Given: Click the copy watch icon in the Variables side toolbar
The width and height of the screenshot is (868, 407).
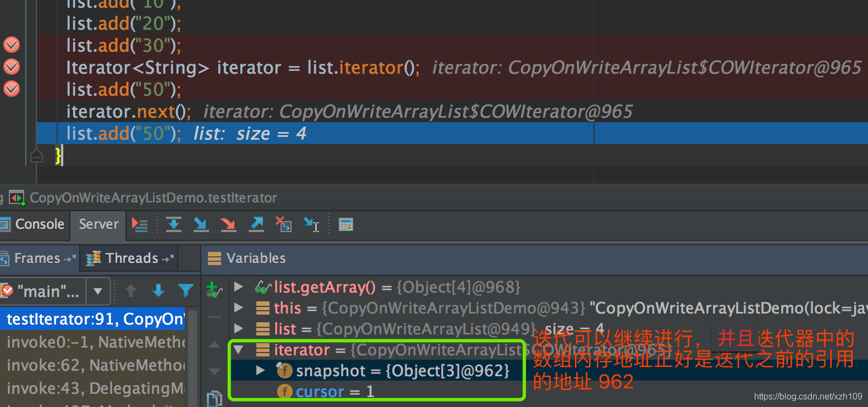Looking at the screenshot, I should click(215, 399).
